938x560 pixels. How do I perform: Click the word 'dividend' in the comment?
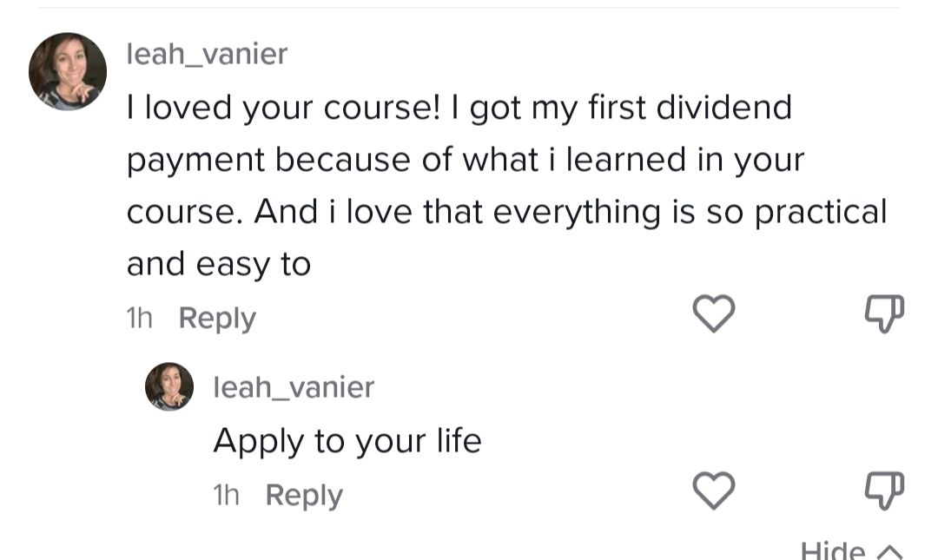(x=723, y=108)
